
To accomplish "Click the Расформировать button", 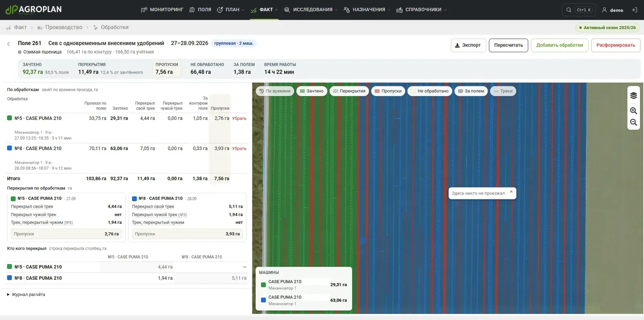I will 615,45.
